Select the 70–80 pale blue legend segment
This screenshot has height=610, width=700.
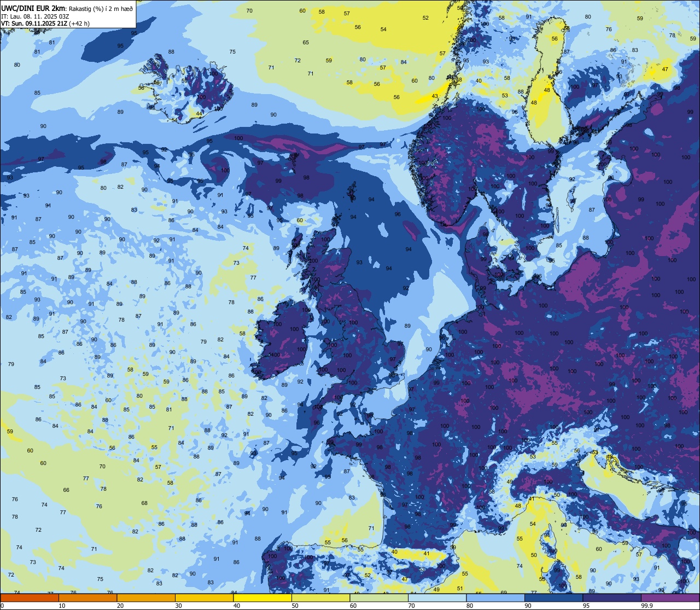click(437, 597)
